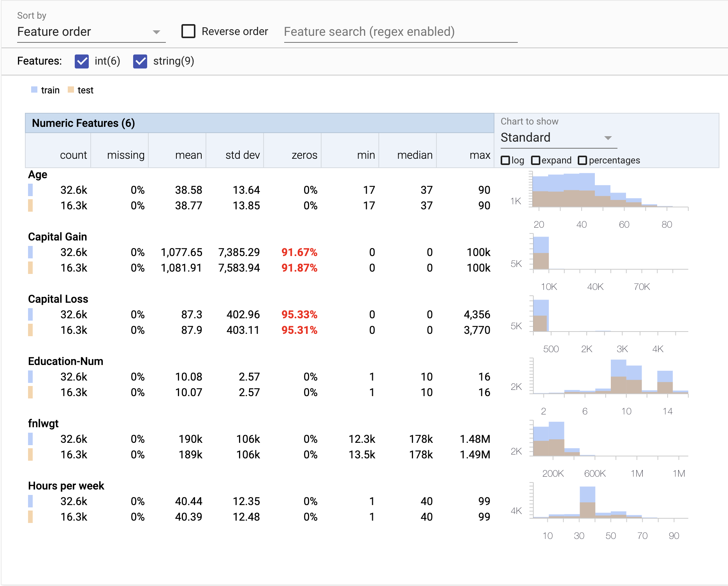Click the 87.9 mean value
The height and width of the screenshot is (586, 728).
[192, 330]
